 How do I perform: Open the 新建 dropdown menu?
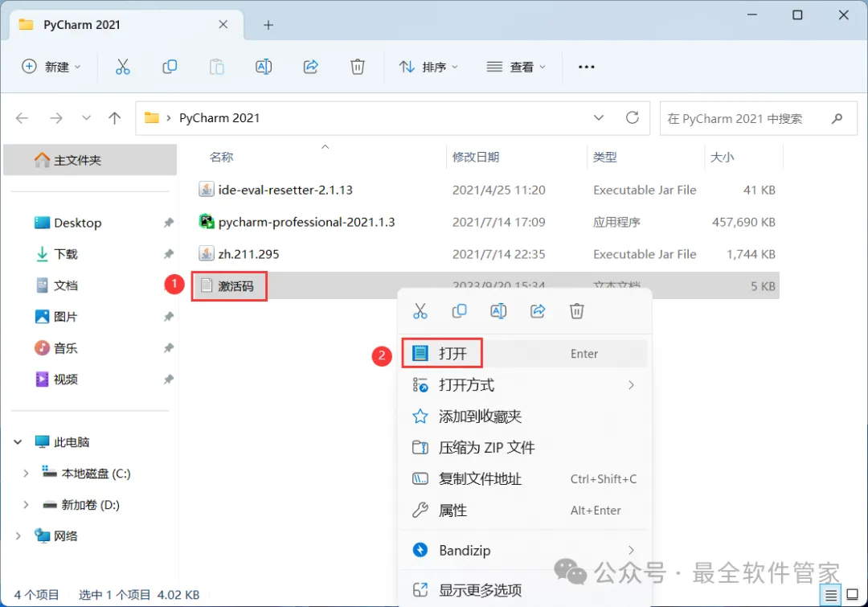pos(51,67)
